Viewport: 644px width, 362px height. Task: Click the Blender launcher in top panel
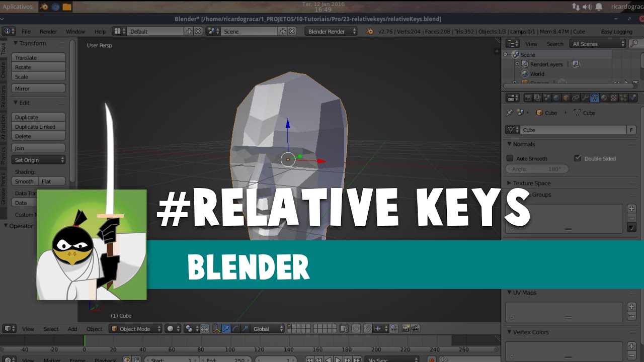point(44,7)
